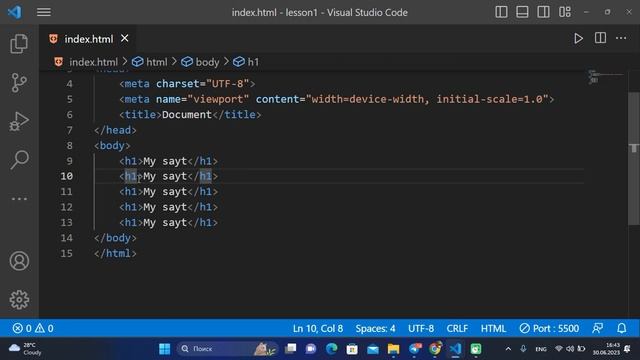The width and height of the screenshot is (640, 360).
Task: Click the taskbar search box
Action: pyautogui.click(x=227, y=349)
